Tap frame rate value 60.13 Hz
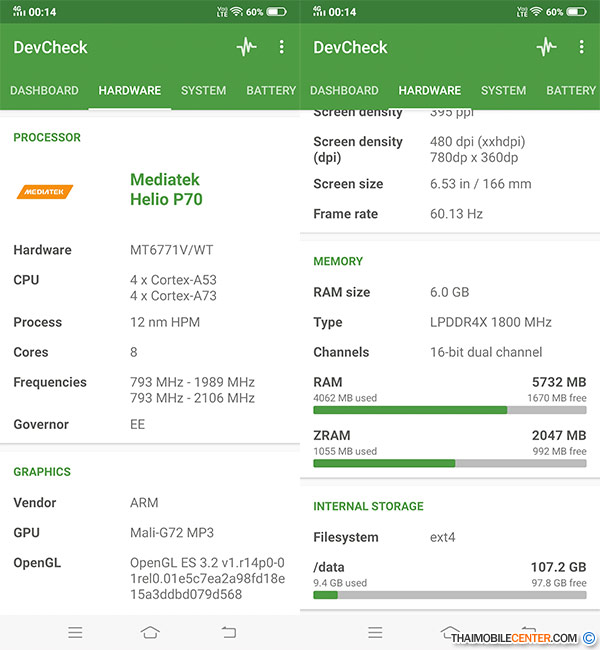 tap(456, 213)
